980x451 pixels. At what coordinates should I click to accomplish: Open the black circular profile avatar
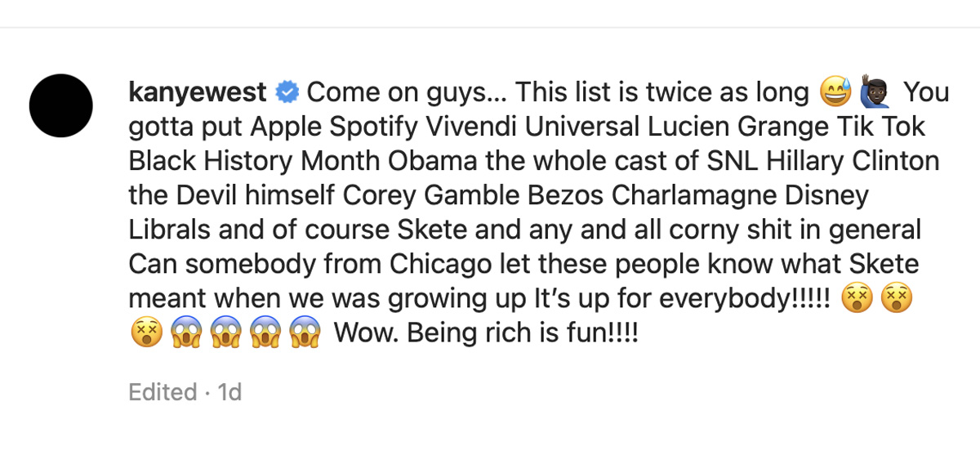pyautogui.click(x=61, y=105)
